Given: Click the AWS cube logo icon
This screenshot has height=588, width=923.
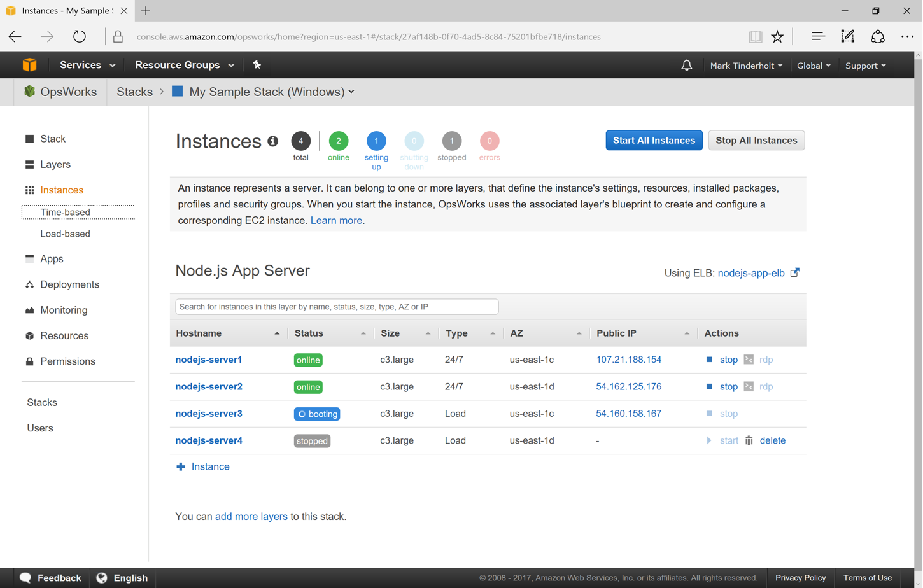Looking at the screenshot, I should tap(29, 65).
